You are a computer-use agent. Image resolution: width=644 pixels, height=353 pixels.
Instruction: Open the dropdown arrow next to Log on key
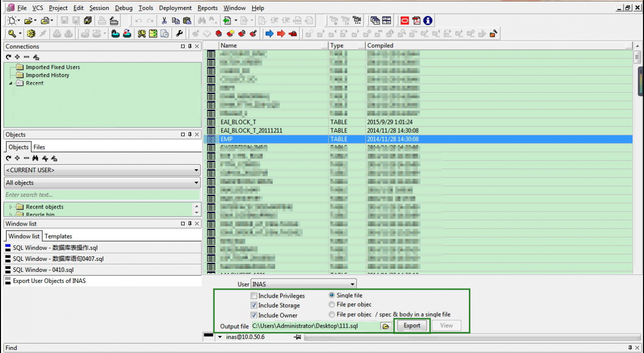click(20, 34)
